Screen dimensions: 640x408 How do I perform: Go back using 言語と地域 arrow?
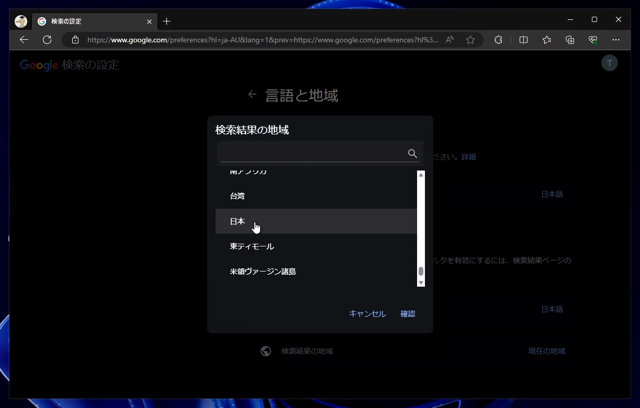(252, 95)
